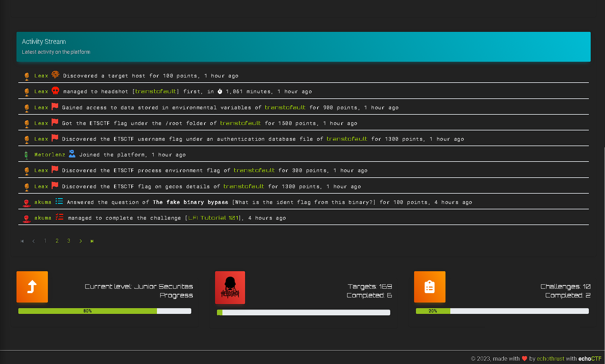Jump to the last activity page
605x364 pixels.
coord(92,241)
